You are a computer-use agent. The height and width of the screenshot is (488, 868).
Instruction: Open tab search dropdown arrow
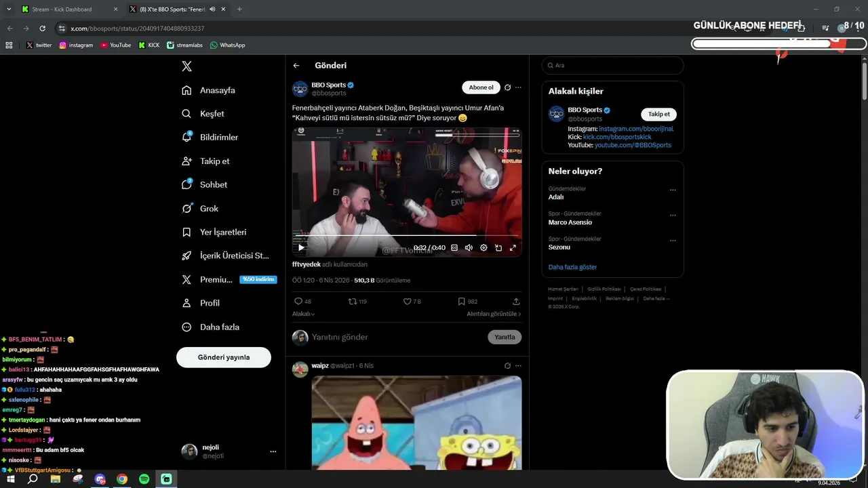coord(9,9)
